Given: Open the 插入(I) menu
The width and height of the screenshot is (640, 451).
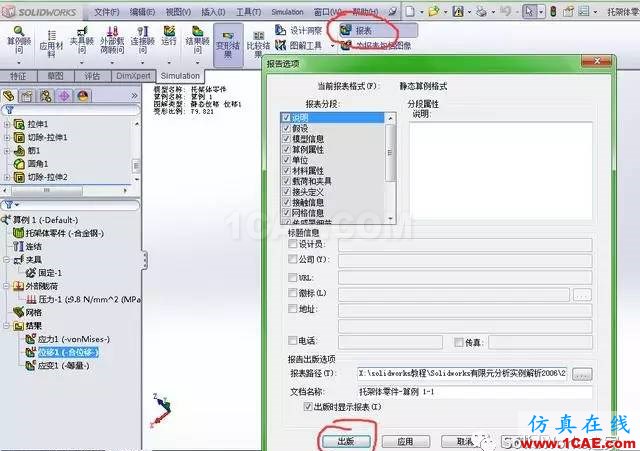Looking at the screenshot, I should [213, 12].
